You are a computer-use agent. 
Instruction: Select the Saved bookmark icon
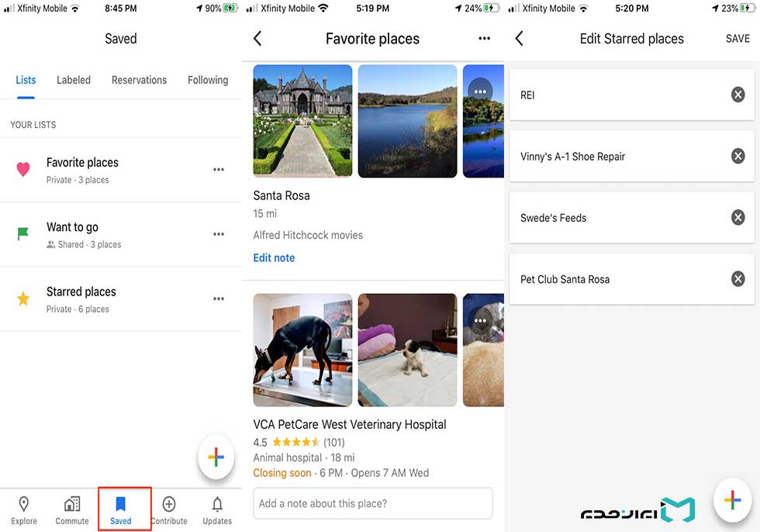121,504
